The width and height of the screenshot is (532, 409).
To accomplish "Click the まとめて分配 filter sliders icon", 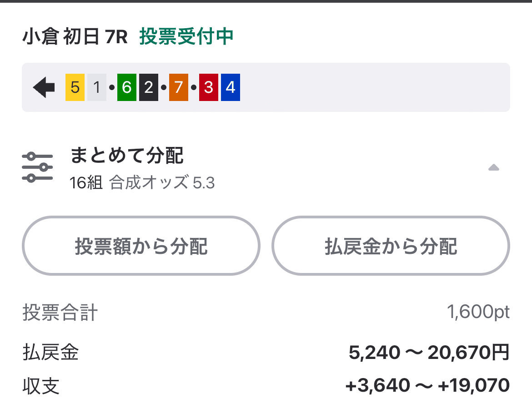I will pos(38,166).
